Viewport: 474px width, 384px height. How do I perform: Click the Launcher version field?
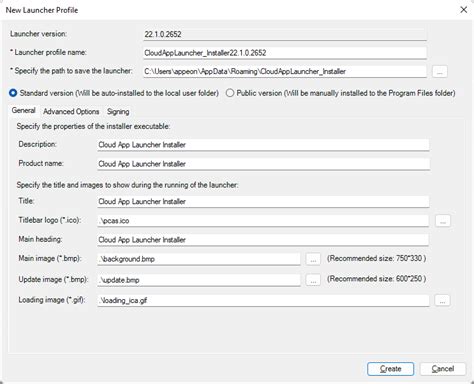point(285,34)
